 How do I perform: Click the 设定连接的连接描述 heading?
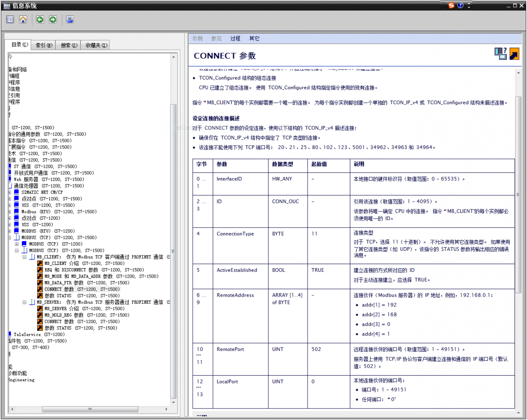[x=216, y=118]
